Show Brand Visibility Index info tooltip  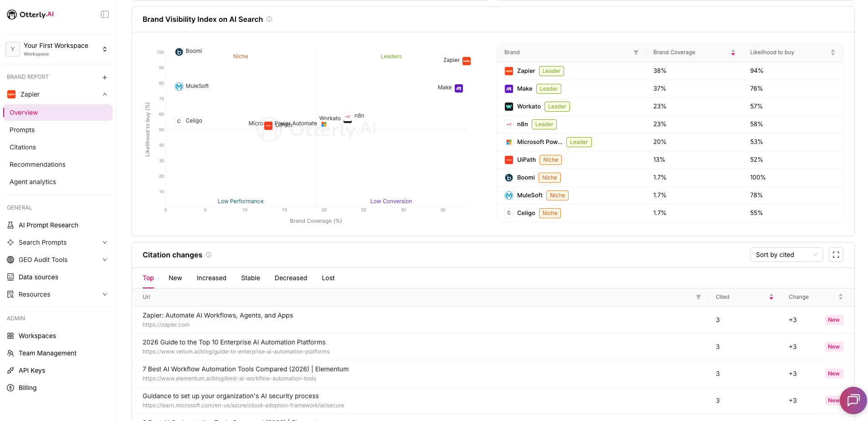269,19
